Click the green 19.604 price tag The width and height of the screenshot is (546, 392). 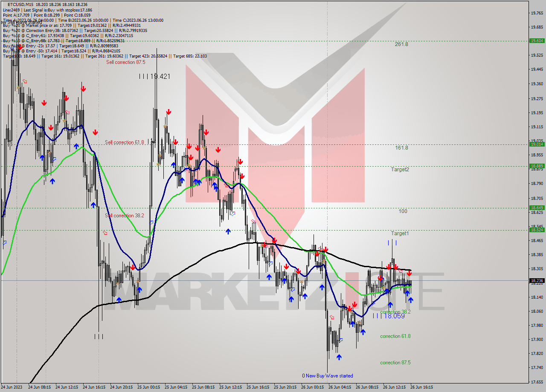pyautogui.click(x=537, y=41)
